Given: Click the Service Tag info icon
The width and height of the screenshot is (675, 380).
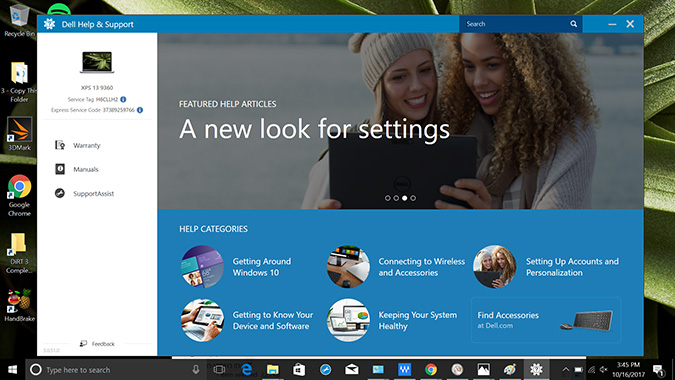Looking at the screenshot, I should pyautogui.click(x=123, y=99).
